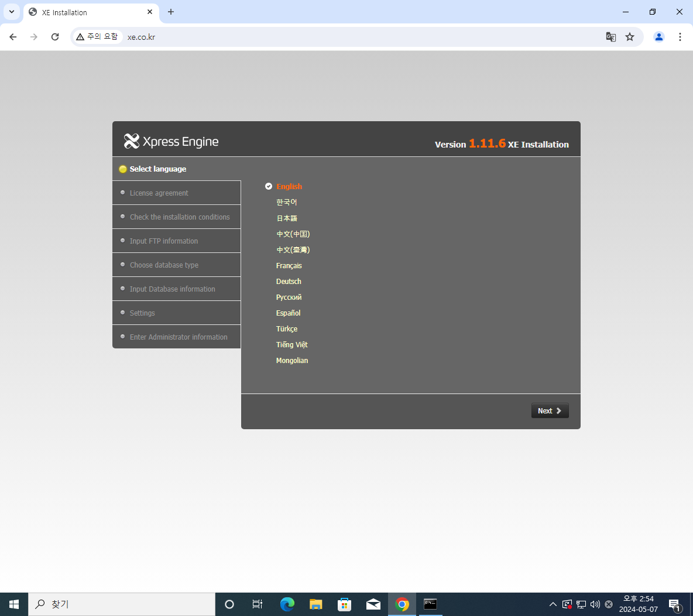
Task: Click the Choose database type step
Action: [x=176, y=265]
